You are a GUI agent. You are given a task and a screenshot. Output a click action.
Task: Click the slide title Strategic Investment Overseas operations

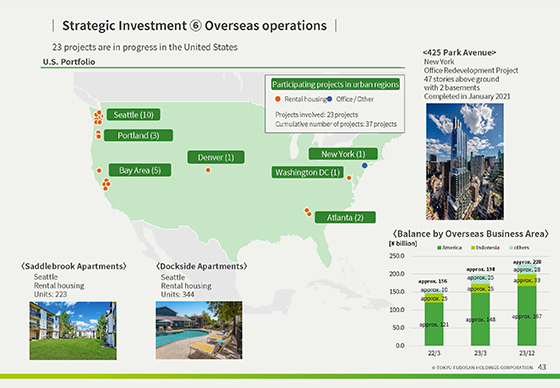pyautogui.click(x=194, y=26)
